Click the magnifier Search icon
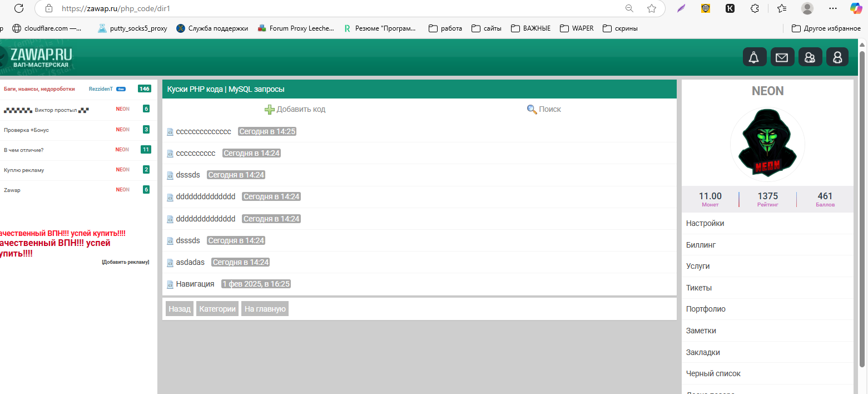The width and height of the screenshot is (868, 394). tap(532, 110)
